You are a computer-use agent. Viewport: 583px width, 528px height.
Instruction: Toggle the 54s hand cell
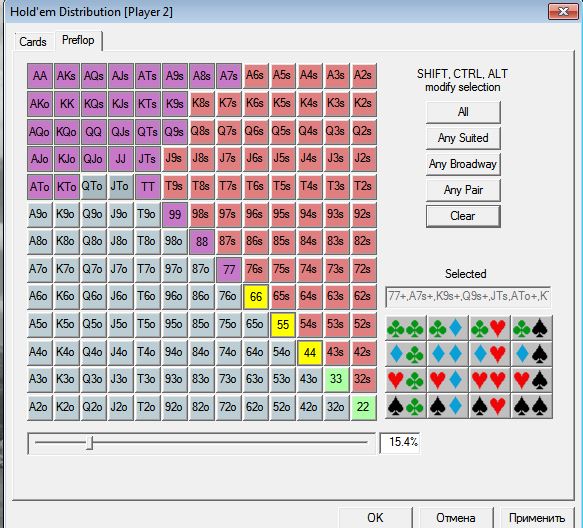(310, 324)
